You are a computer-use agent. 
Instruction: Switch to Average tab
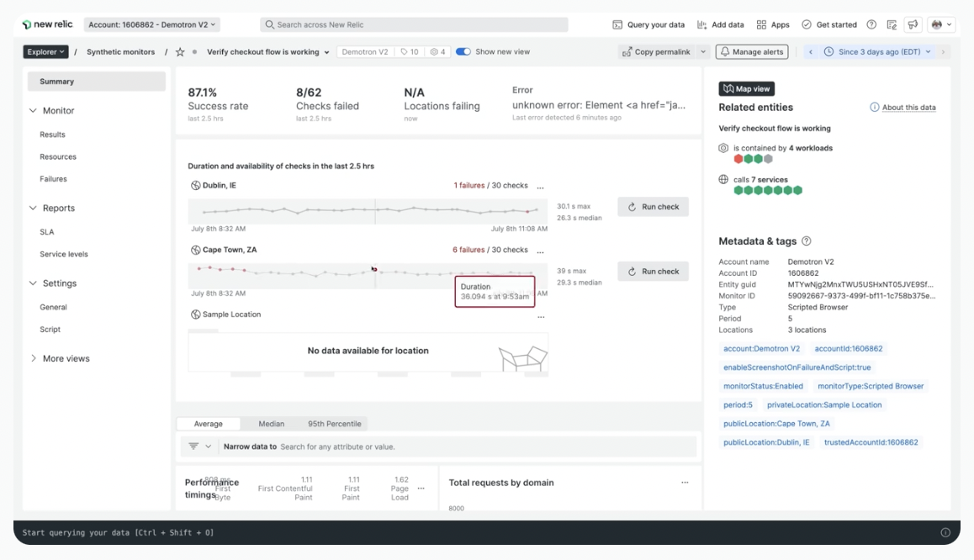click(x=208, y=424)
